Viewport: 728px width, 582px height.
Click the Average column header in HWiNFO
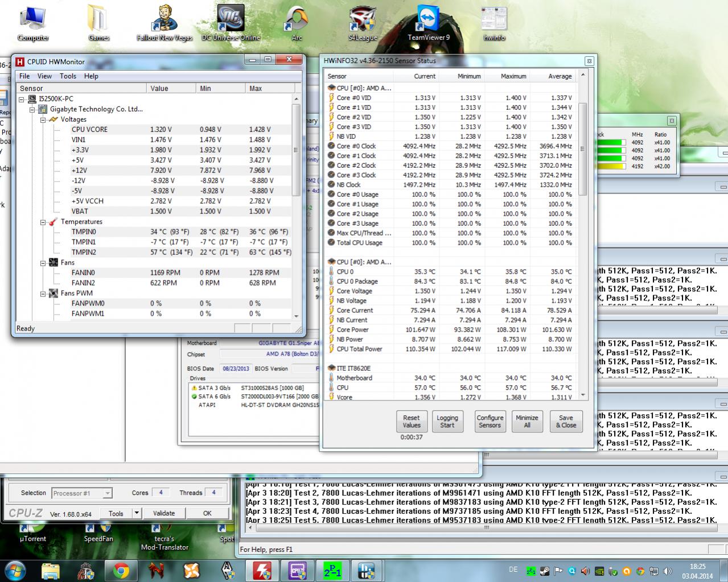click(553, 76)
